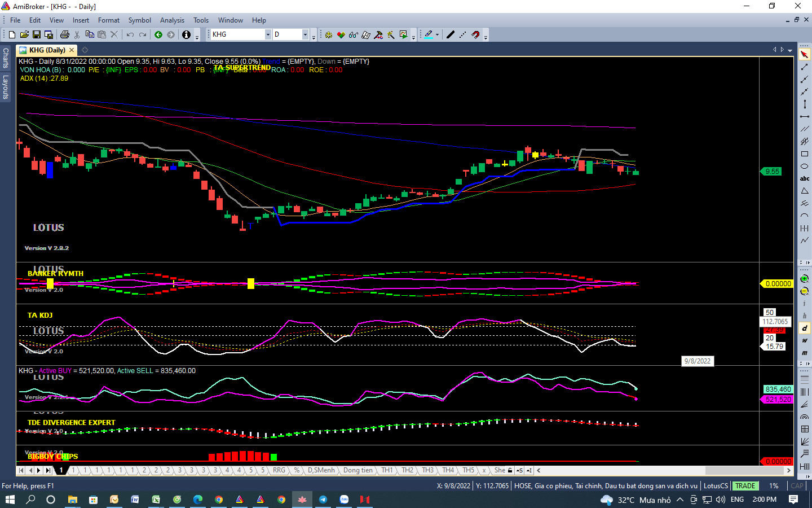Click the Windows Start button
Image resolution: width=812 pixels, height=508 pixels.
(10, 500)
